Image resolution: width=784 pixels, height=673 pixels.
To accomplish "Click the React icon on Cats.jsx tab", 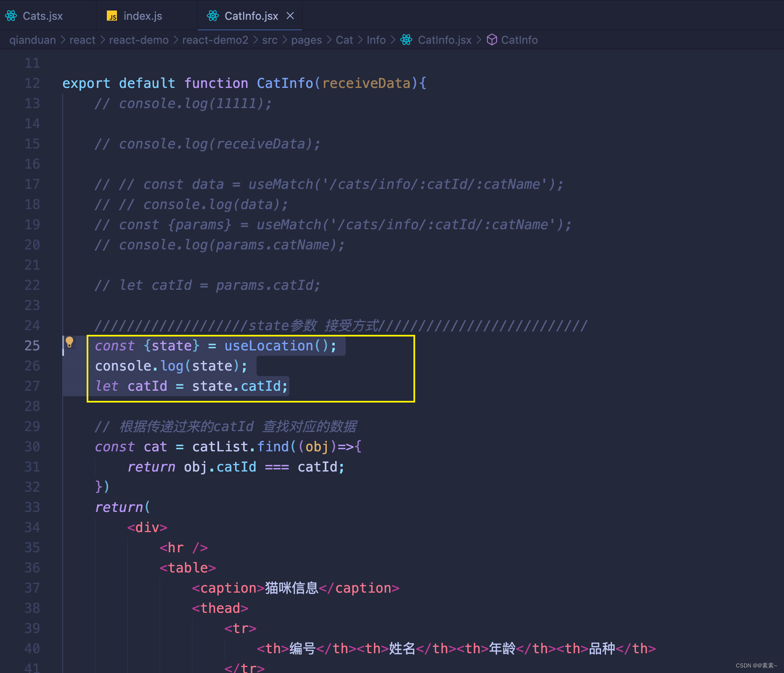I will pyautogui.click(x=11, y=16).
